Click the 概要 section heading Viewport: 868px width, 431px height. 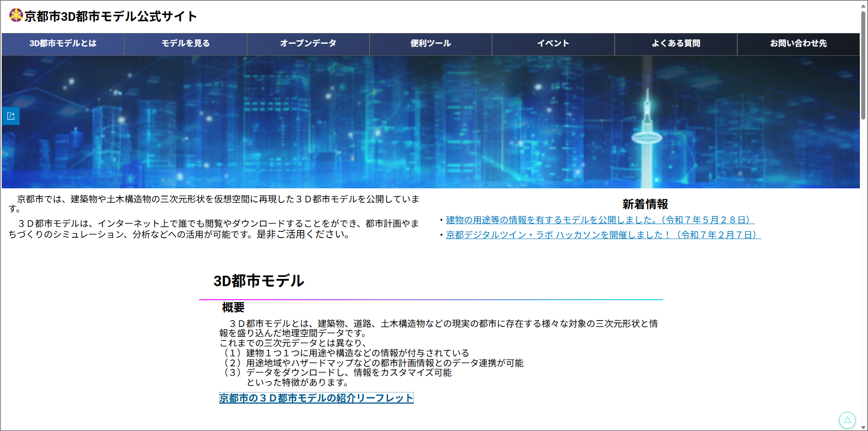click(232, 308)
